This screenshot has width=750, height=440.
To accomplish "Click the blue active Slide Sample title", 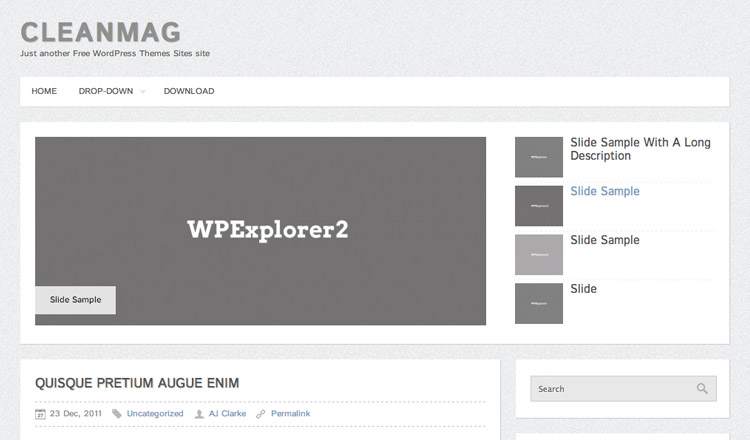I will (605, 191).
